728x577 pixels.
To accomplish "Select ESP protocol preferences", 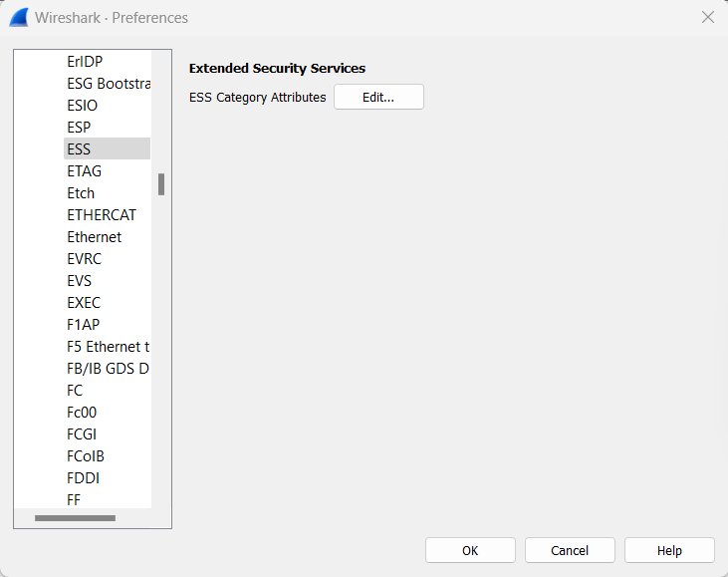I will point(79,128).
